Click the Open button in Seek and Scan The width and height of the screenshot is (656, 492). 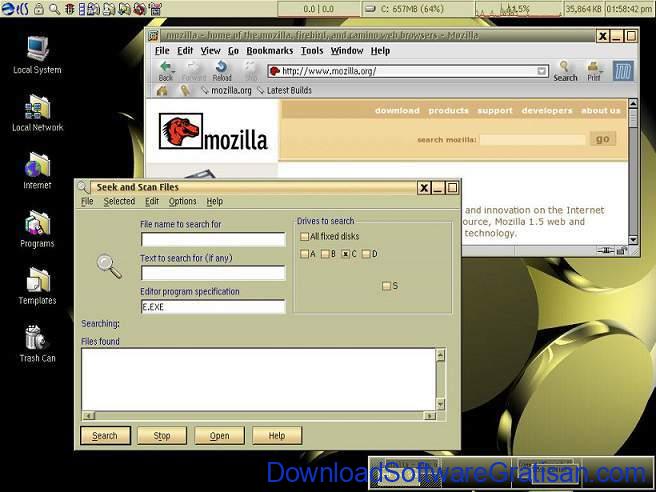(x=219, y=436)
